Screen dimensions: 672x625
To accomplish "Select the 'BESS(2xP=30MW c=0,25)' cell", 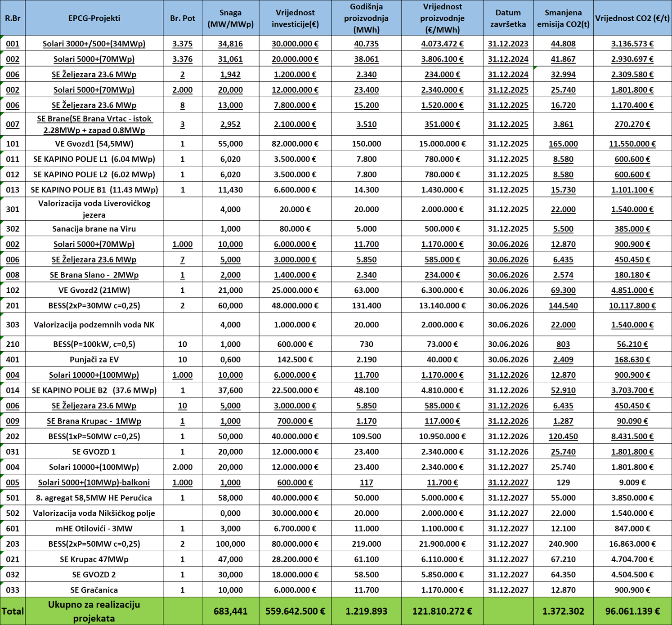I will point(94,306).
